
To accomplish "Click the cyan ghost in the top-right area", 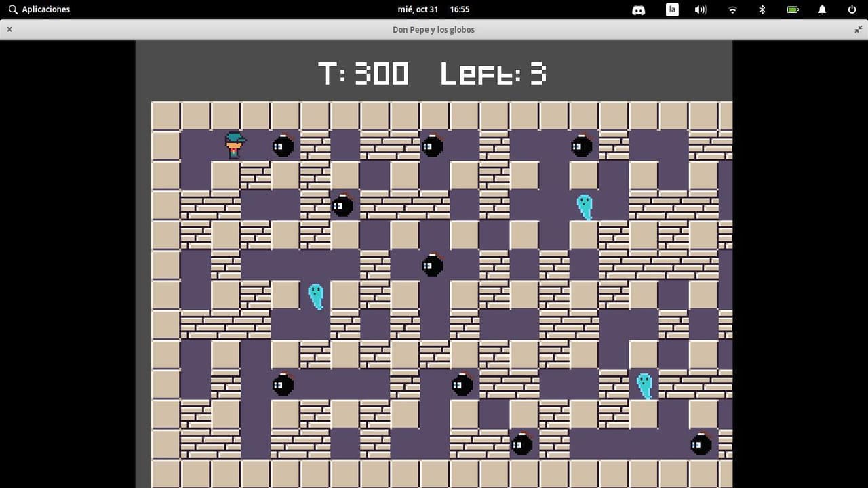I will pyautogui.click(x=585, y=207).
